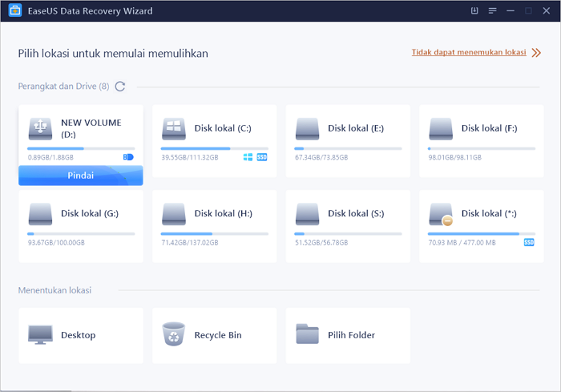The height and width of the screenshot is (392, 561).
Task: Click the Perangkat dan Drive (8) heading
Action: 63,87
